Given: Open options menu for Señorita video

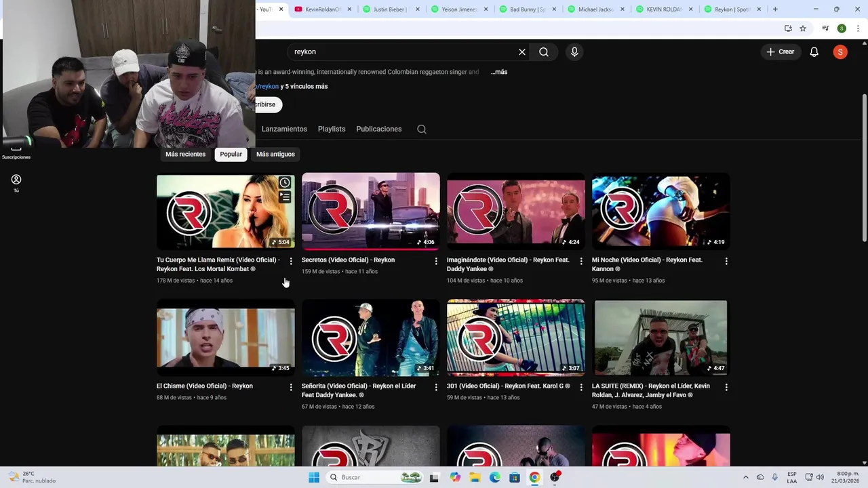Looking at the screenshot, I should click(x=436, y=387).
